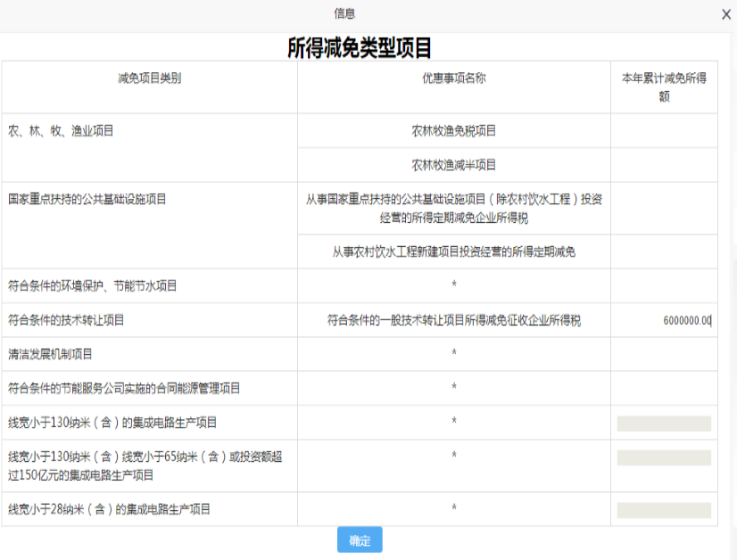Click disabled field for 线宽小于130纳米（含）的集成电路生产项目
This screenshot has width=737, height=560.
click(664, 424)
